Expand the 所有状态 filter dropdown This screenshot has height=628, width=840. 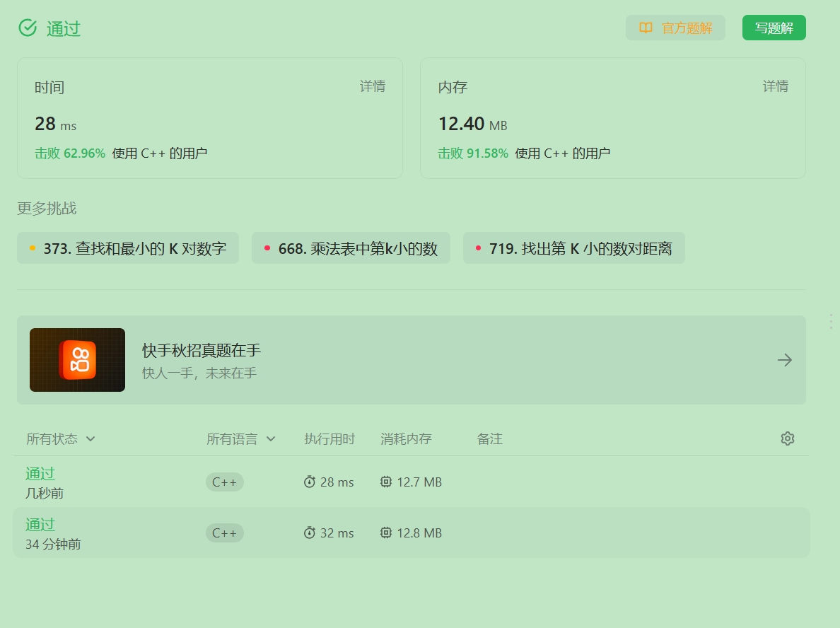coord(61,439)
